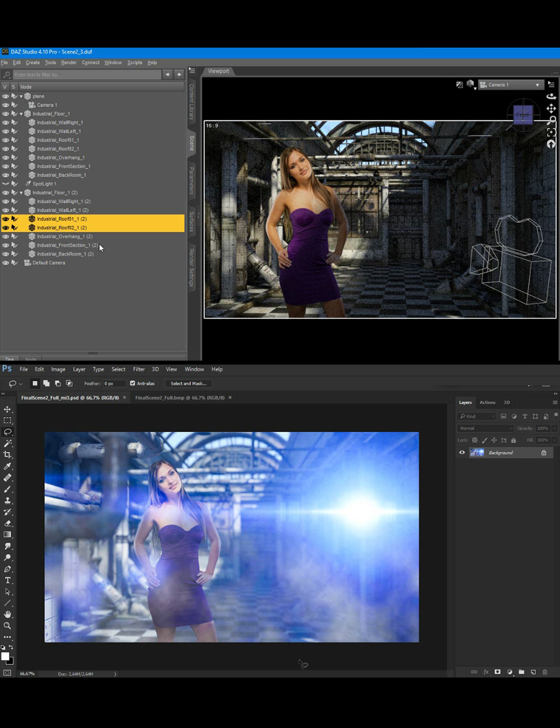This screenshot has width=560, height=728.
Task: Open the Content Library side tab
Action: point(192,102)
